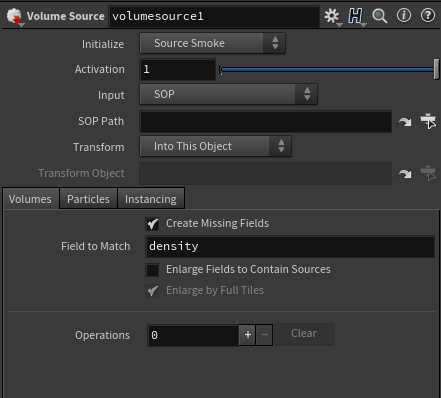Click the Operations count field
The width and height of the screenshot is (441, 398).
(x=193, y=335)
